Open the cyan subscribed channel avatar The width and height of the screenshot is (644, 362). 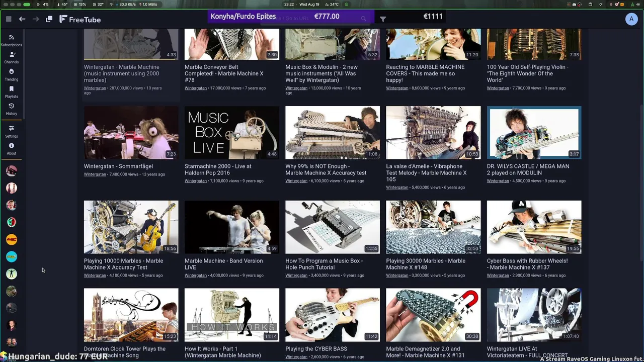point(12,256)
